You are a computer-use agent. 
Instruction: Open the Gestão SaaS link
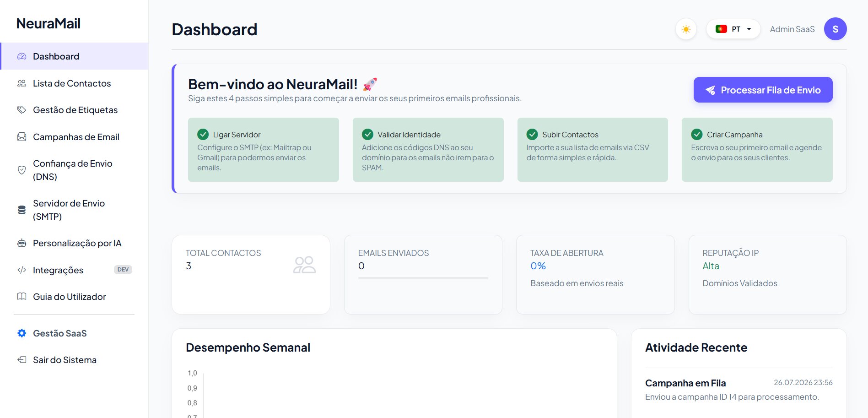pyautogui.click(x=74, y=333)
